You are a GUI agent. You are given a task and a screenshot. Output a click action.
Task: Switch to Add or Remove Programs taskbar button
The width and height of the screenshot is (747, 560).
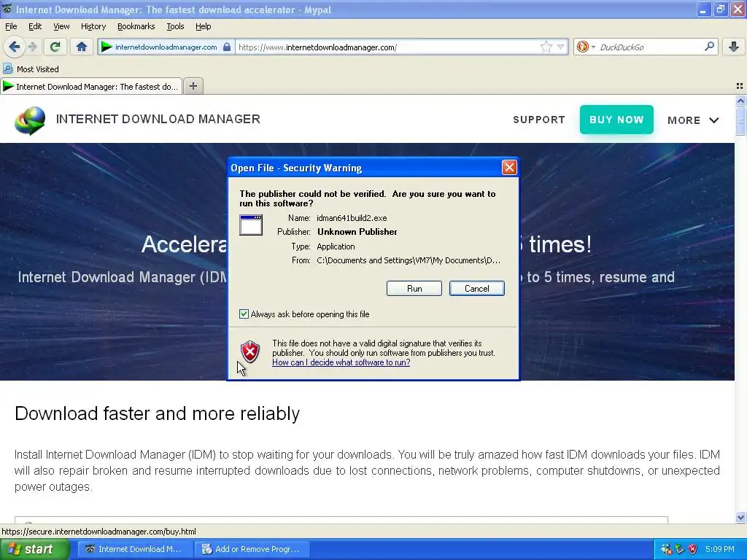click(252, 549)
